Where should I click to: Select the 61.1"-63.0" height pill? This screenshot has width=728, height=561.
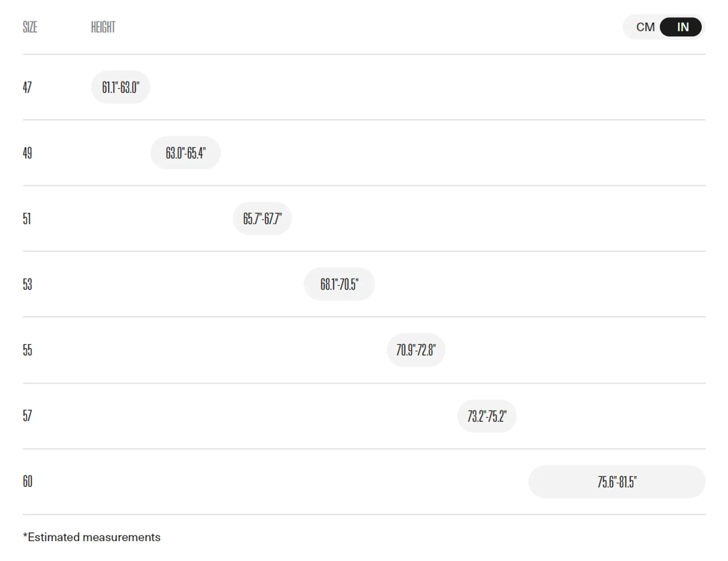coord(121,87)
